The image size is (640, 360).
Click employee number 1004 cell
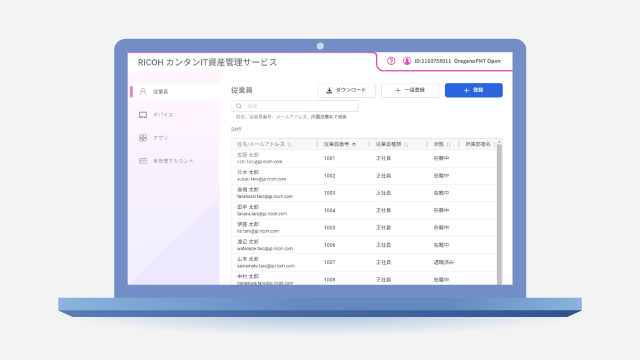click(329, 211)
